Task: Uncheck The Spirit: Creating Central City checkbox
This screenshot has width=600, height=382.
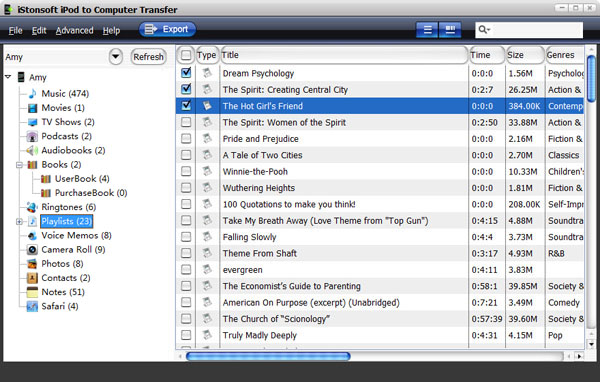Action: pos(186,89)
